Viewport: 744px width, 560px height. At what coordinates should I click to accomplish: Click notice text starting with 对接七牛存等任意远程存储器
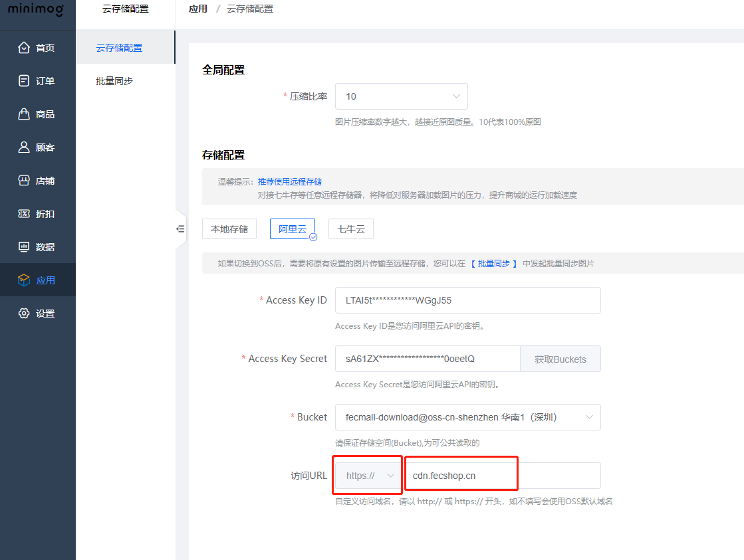pyautogui.click(x=418, y=195)
